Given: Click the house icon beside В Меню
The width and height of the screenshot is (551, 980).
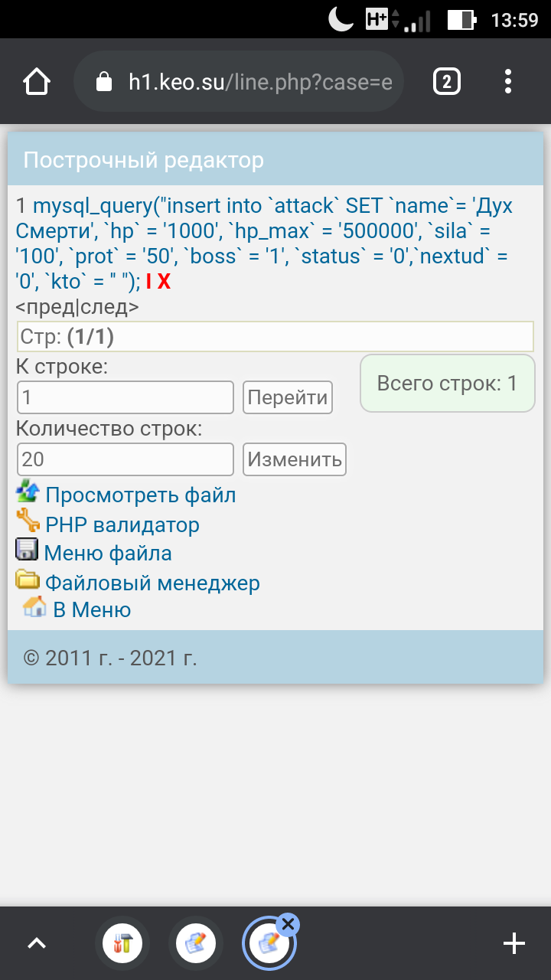Looking at the screenshot, I should [34, 609].
